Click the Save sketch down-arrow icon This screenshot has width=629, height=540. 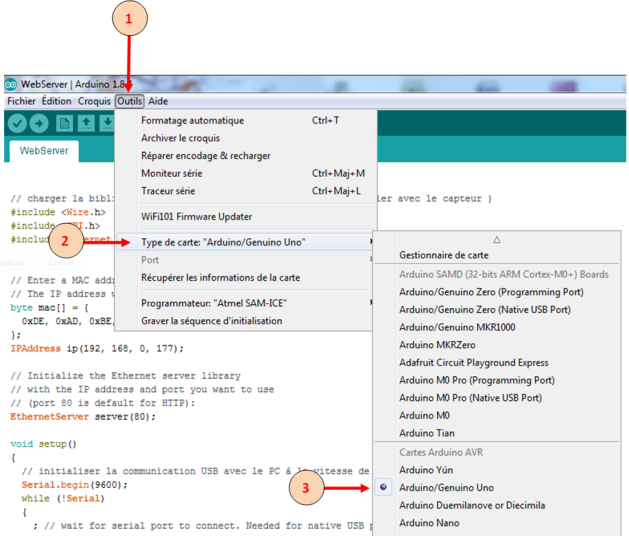[x=107, y=124]
